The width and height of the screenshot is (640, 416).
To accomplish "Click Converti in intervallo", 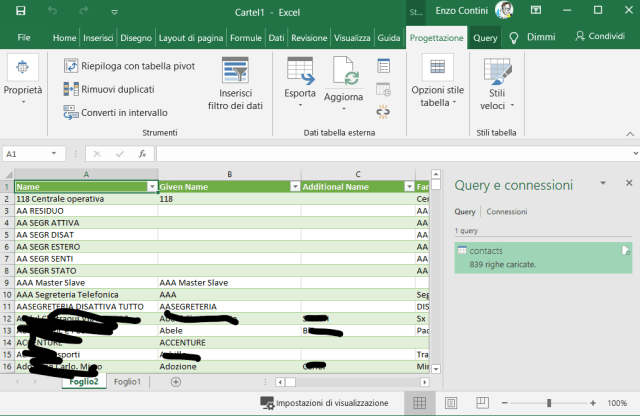I will click(x=115, y=112).
